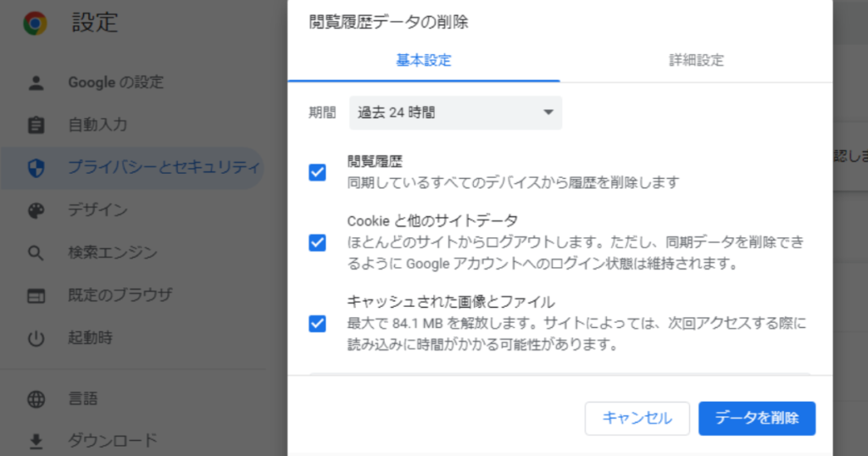
Task: Click the 言語 globe icon
Action: pos(36,399)
